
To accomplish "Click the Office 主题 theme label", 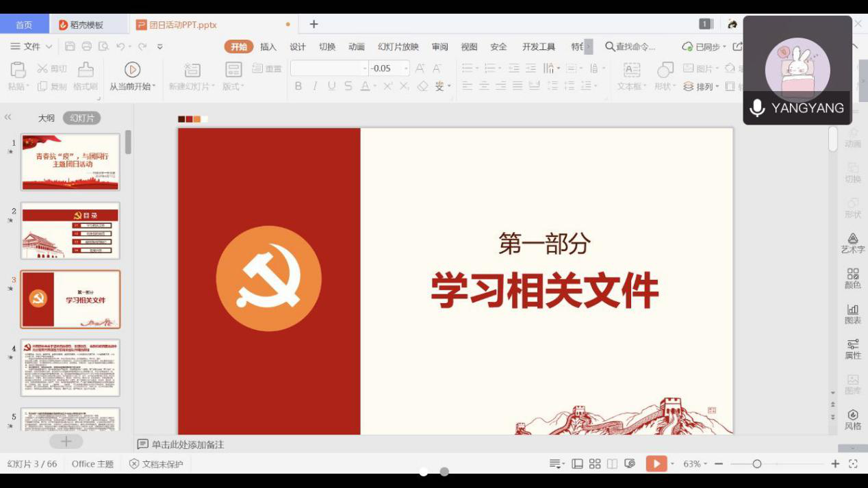I will 92,464.
